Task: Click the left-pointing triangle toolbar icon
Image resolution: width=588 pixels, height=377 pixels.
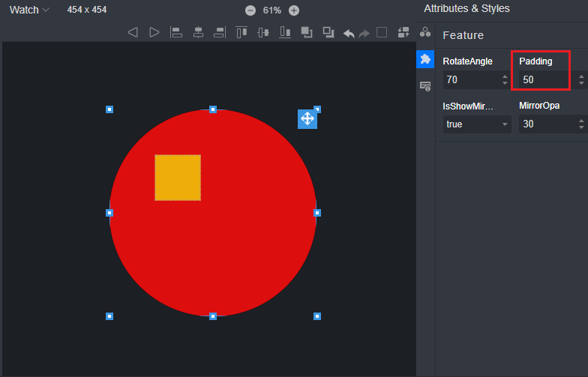Action: point(133,32)
